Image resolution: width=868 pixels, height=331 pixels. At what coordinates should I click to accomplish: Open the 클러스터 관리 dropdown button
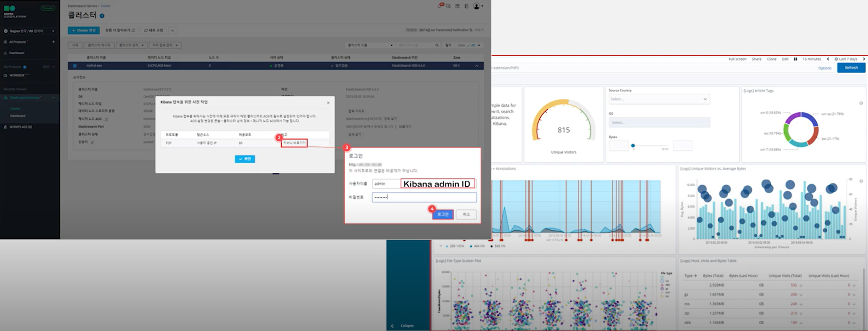(x=131, y=45)
